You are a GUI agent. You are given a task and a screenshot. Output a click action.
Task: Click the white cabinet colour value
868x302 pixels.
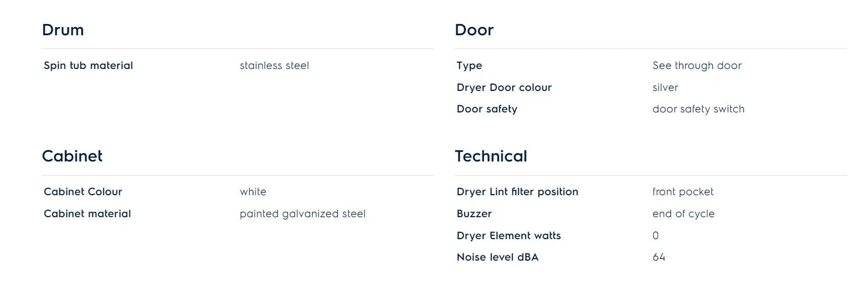[253, 192]
